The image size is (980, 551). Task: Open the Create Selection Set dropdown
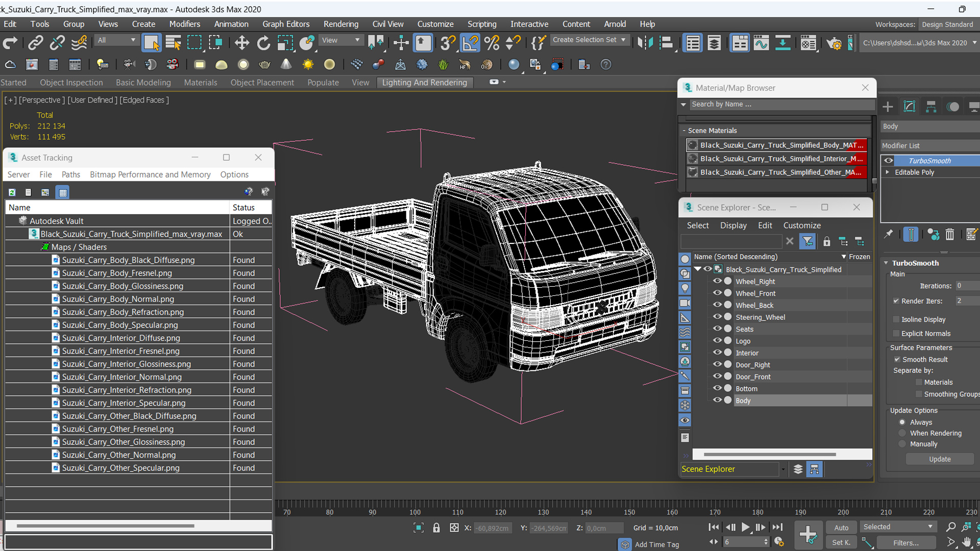tap(590, 40)
